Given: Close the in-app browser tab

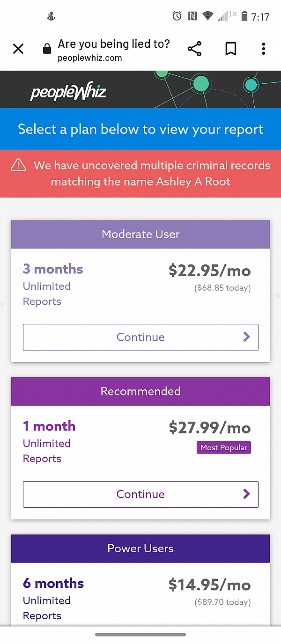Looking at the screenshot, I should pos(18,49).
